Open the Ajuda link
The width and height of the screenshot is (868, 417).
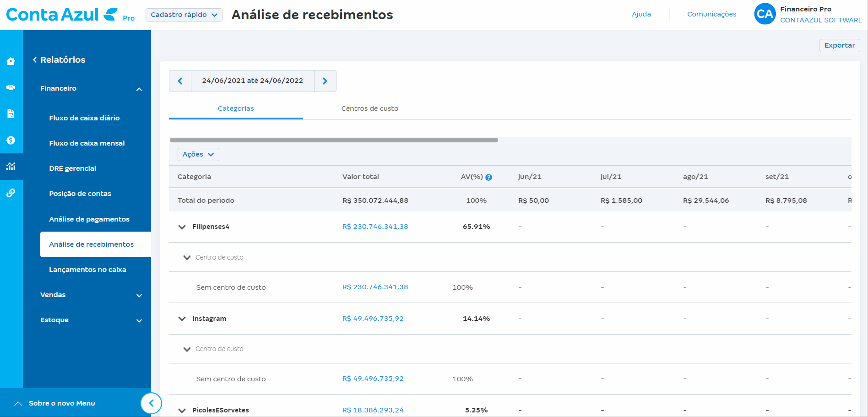click(x=641, y=14)
